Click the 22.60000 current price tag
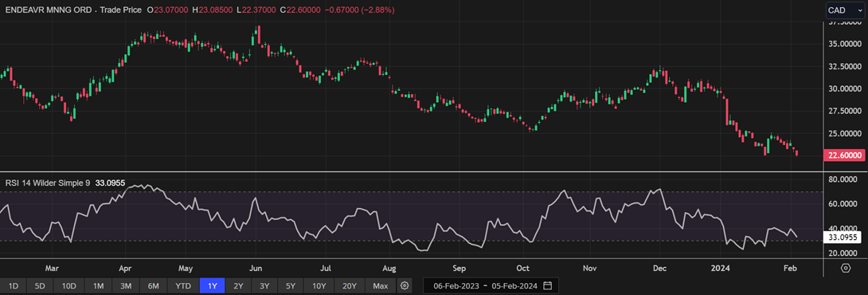Screen dimensions: 868x295 pyautogui.click(x=845, y=155)
